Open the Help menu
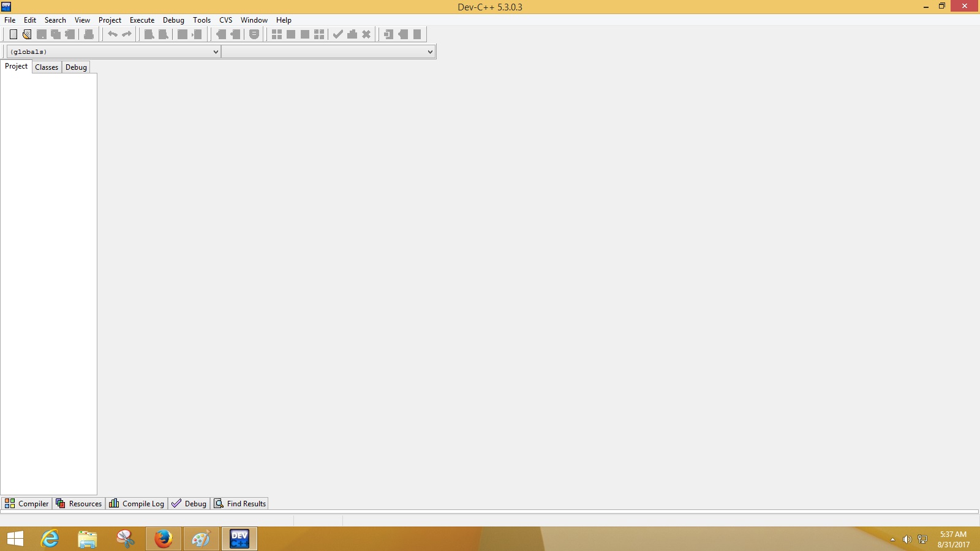The height and width of the screenshot is (551, 980). point(284,20)
